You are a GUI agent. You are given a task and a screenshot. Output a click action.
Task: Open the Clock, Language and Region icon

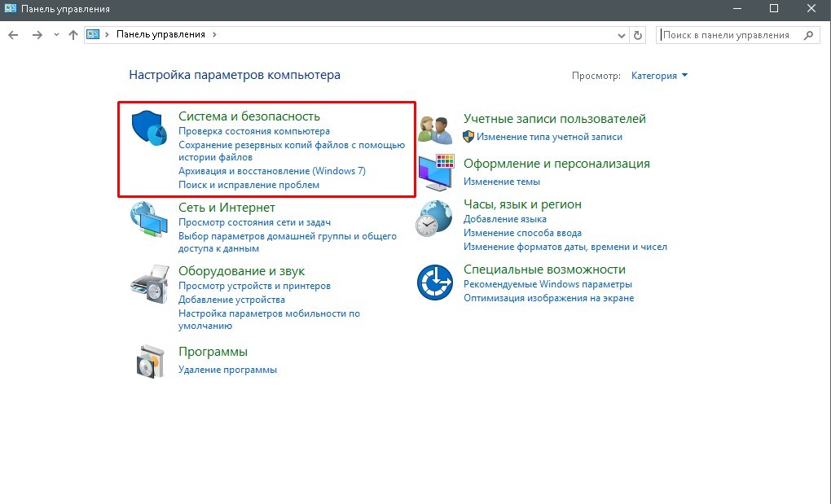[433, 218]
